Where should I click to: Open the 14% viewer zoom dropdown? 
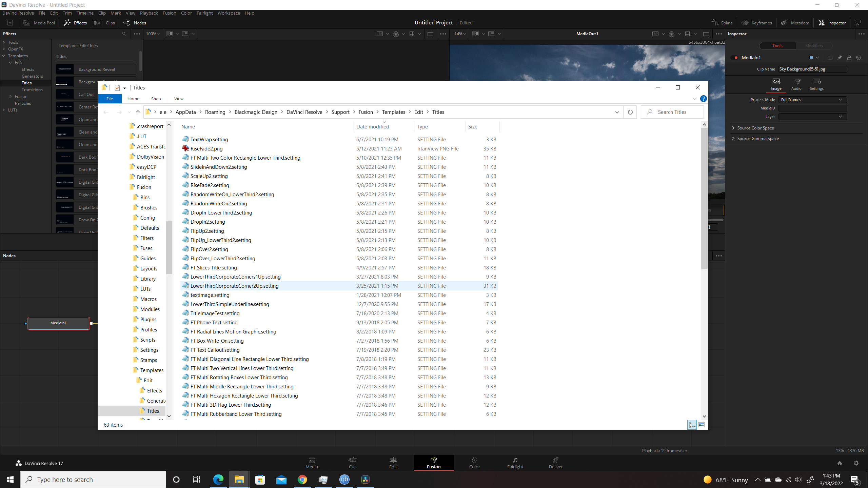460,34
